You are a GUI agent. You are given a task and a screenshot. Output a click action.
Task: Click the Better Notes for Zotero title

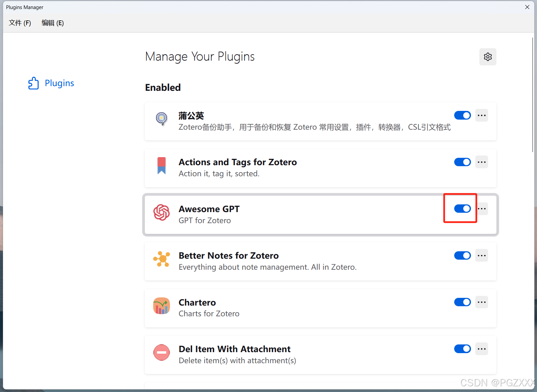tap(229, 256)
